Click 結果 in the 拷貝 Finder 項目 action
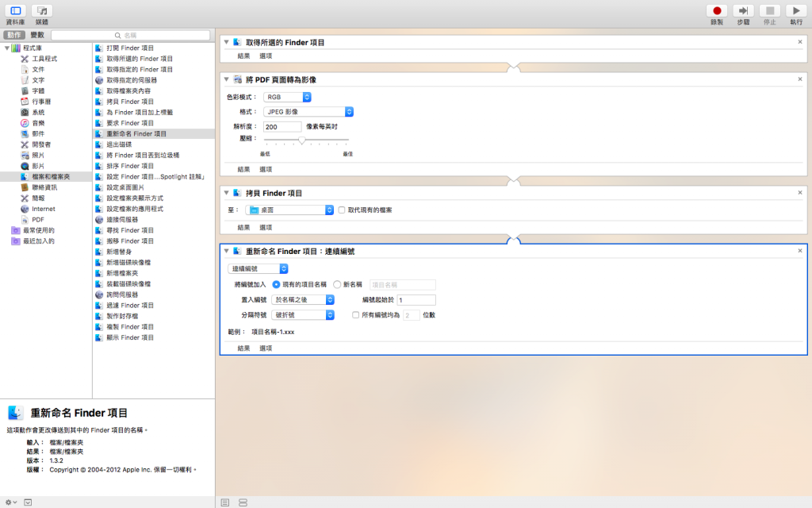812x508 pixels. click(x=243, y=228)
